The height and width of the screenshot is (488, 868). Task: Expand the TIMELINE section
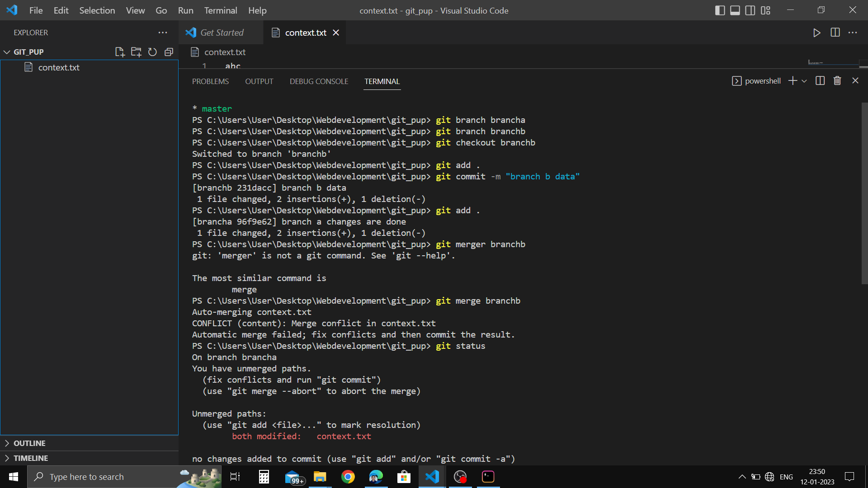pyautogui.click(x=89, y=458)
